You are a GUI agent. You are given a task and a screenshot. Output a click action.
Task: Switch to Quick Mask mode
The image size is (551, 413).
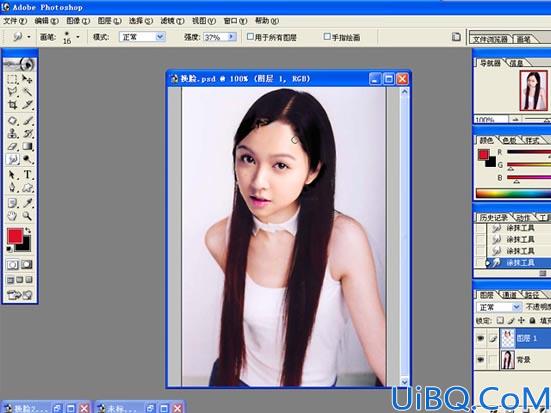(27, 264)
